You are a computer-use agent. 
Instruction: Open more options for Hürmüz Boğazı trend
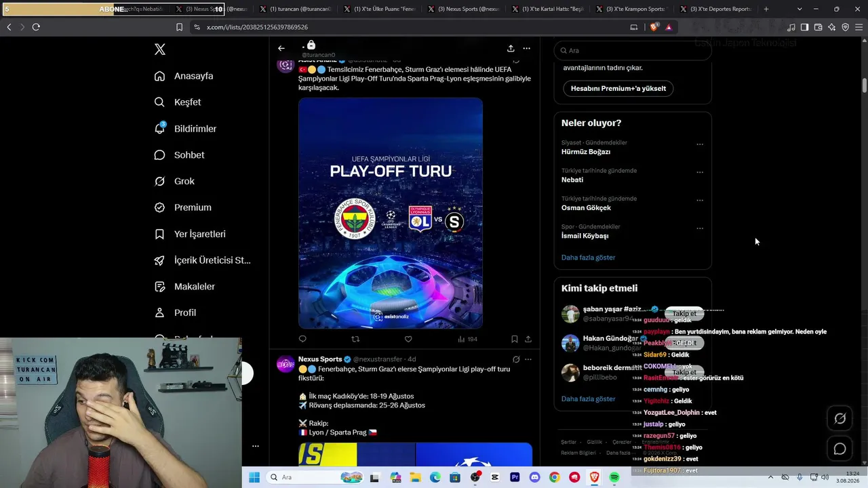[x=700, y=144]
